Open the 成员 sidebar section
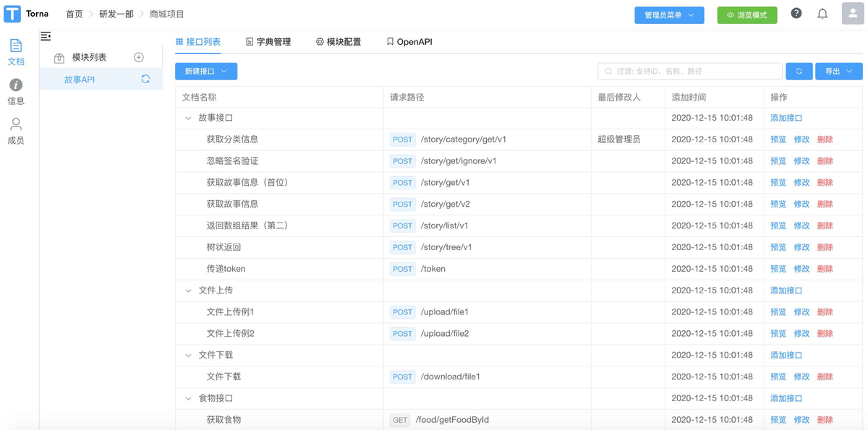 click(16, 132)
